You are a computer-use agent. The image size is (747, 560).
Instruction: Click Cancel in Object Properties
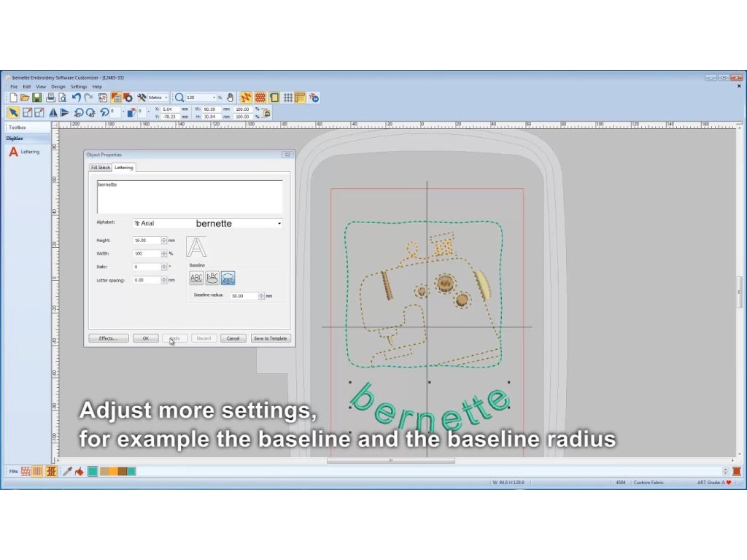[233, 338]
